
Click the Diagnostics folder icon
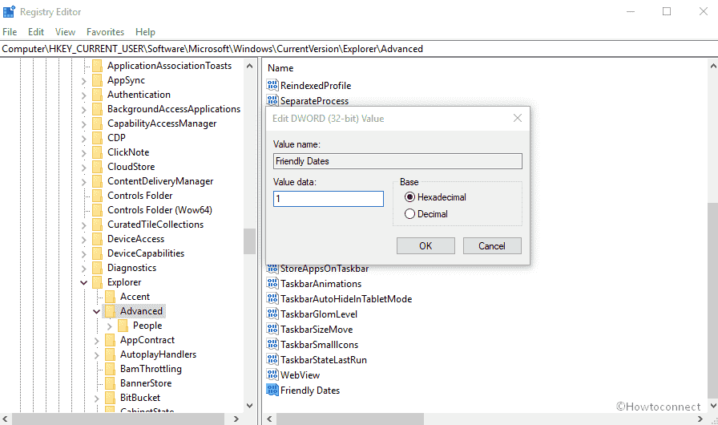pyautogui.click(x=97, y=267)
